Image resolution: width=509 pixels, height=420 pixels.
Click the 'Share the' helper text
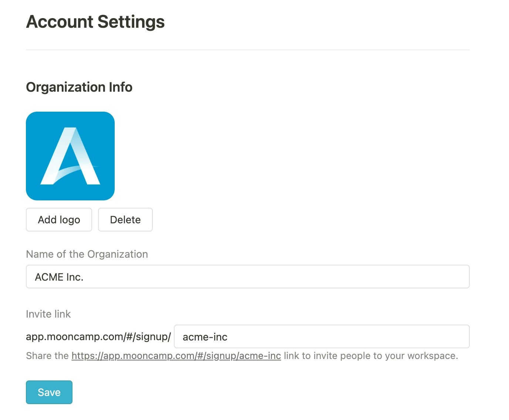[47, 356]
